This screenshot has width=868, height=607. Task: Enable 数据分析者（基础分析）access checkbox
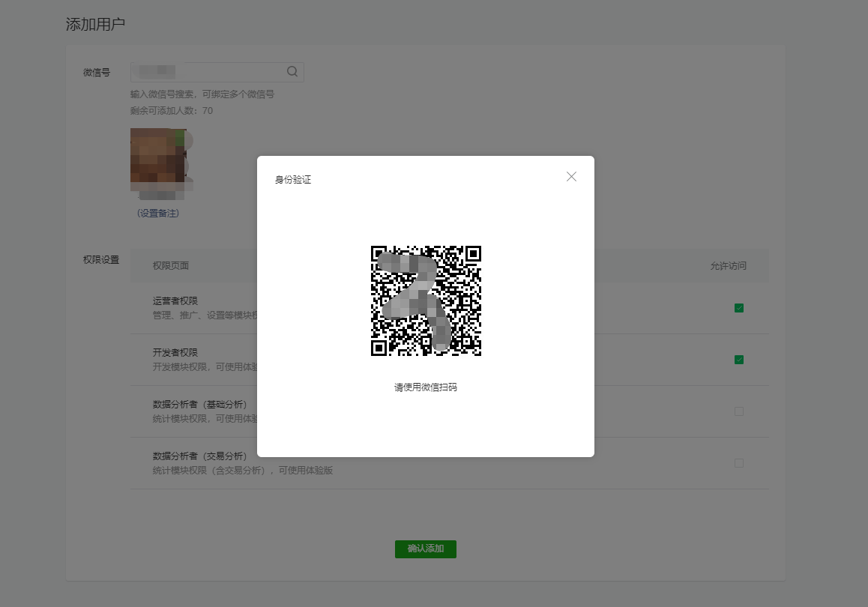(739, 411)
